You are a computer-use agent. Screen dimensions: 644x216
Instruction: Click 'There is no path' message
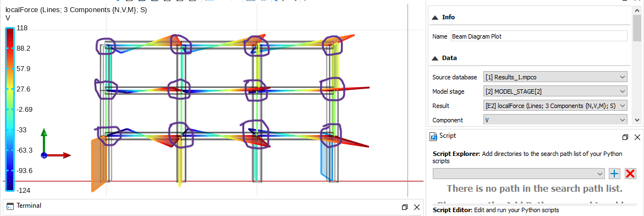[x=535, y=189]
